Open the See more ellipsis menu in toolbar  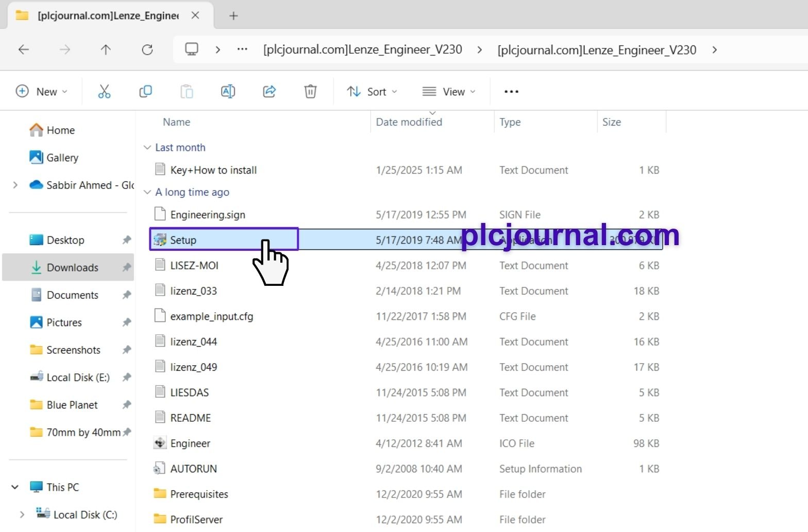click(511, 92)
